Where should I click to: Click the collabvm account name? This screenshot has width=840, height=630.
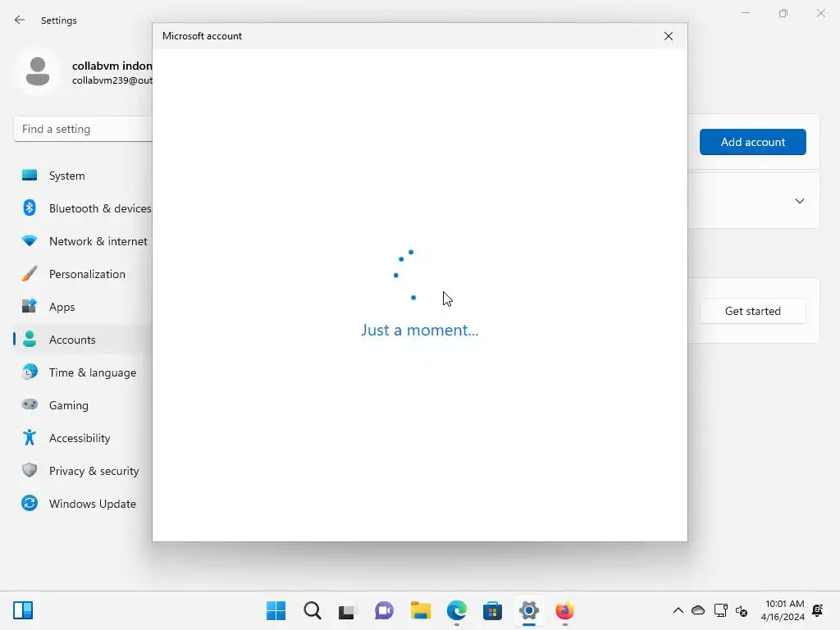(112, 66)
